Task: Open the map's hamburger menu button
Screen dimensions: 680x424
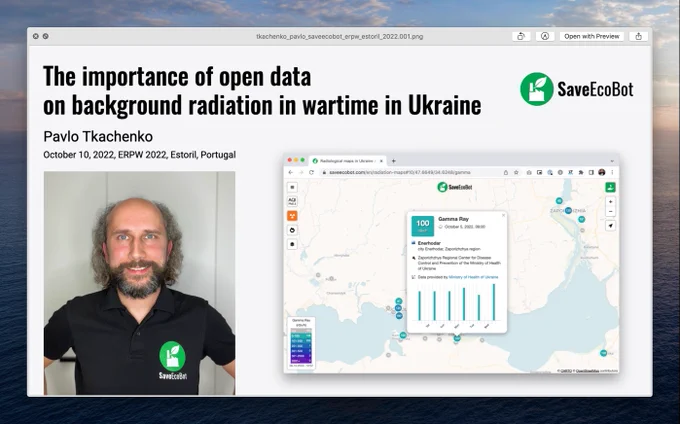Action: pos(292,187)
